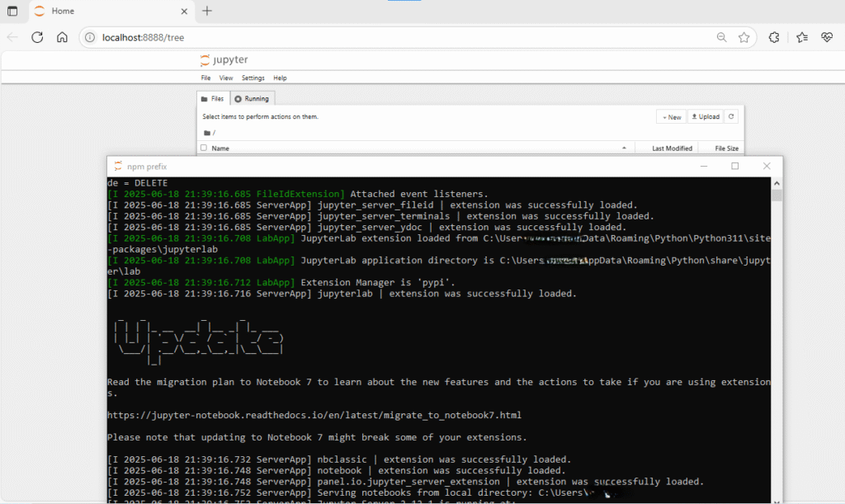Open the browser tab actions icon
This screenshot has width=845, height=504.
[12, 11]
